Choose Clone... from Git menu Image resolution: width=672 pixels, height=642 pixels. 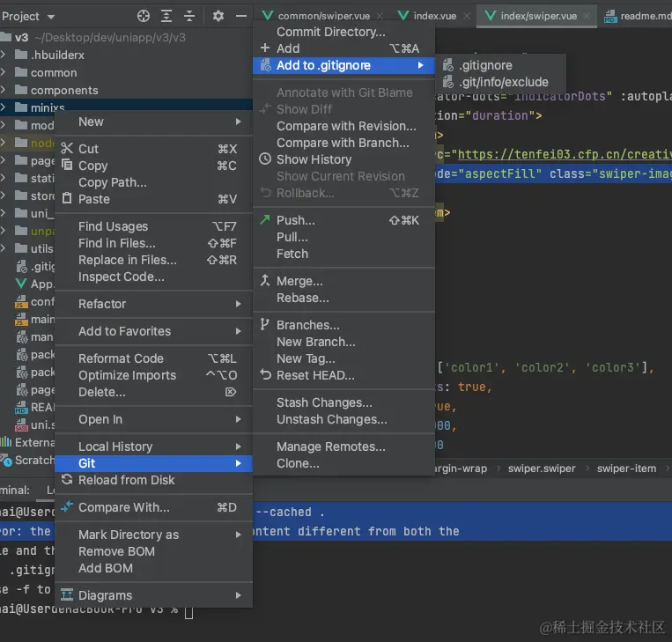coord(343,463)
